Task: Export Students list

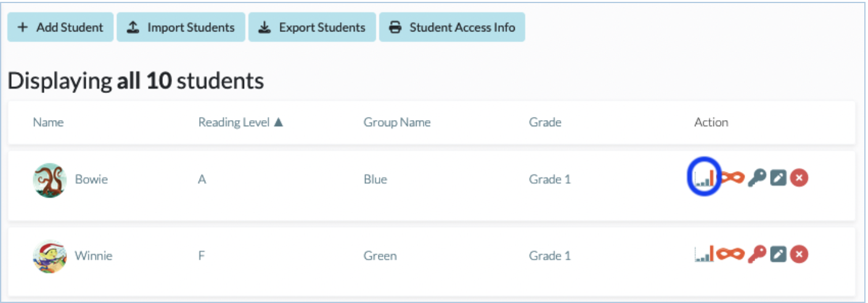Action: pyautogui.click(x=312, y=27)
